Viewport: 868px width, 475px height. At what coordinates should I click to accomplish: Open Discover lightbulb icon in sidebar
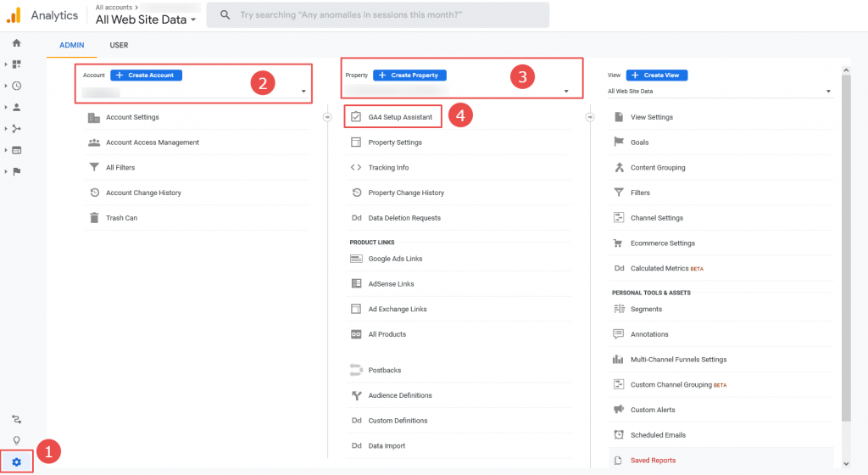[17, 441]
